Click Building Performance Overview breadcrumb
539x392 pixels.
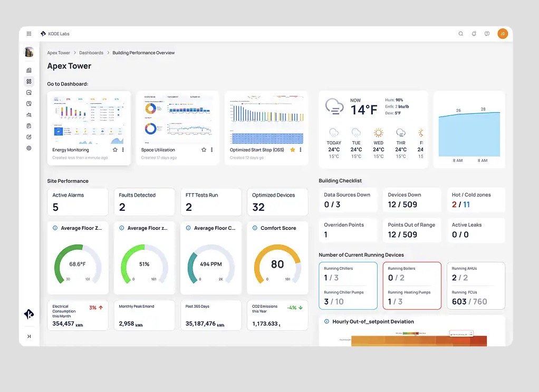tap(143, 53)
